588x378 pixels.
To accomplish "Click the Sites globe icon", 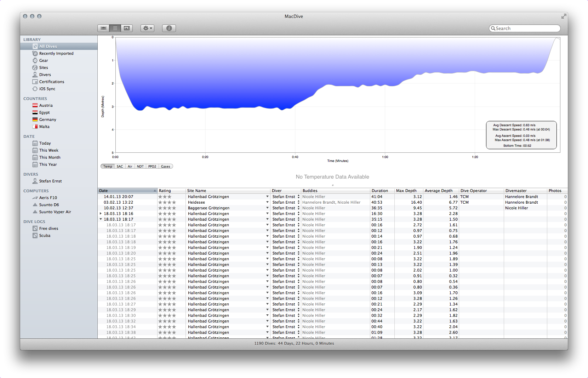I will pos(35,68).
